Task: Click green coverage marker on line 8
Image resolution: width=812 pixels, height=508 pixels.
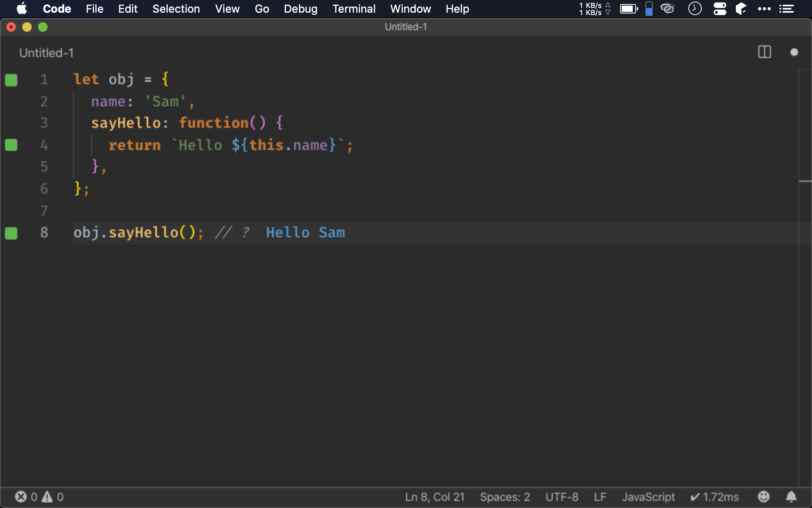Action: pos(11,233)
